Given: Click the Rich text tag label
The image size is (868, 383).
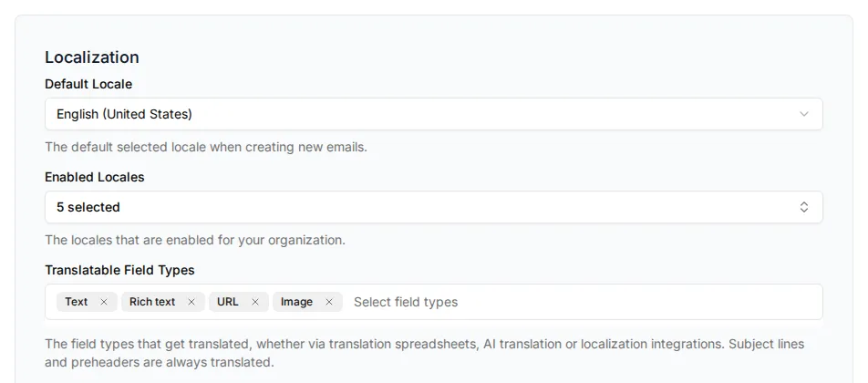Looking at the screenshot, I should tap(152, 302).
